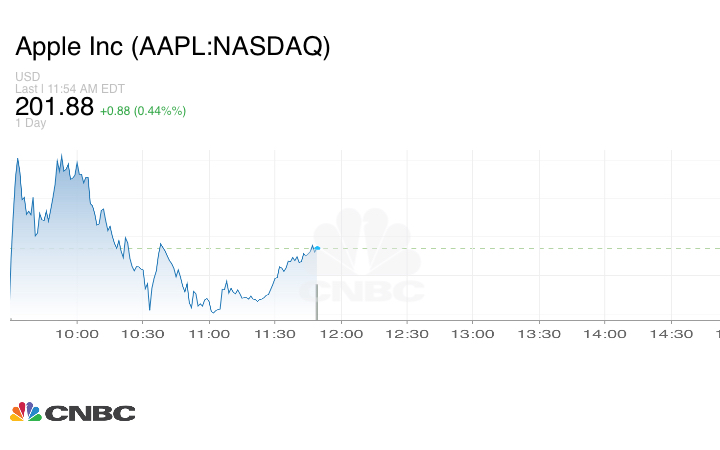Viewport: 720px width, 450px height.
Task: Click the 11:30 time axis label
Action: pyautogui.click(x=275, y=334)
